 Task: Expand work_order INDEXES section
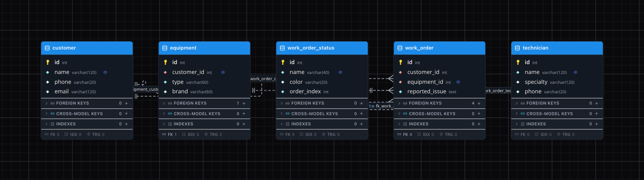[x=399, y=124]
